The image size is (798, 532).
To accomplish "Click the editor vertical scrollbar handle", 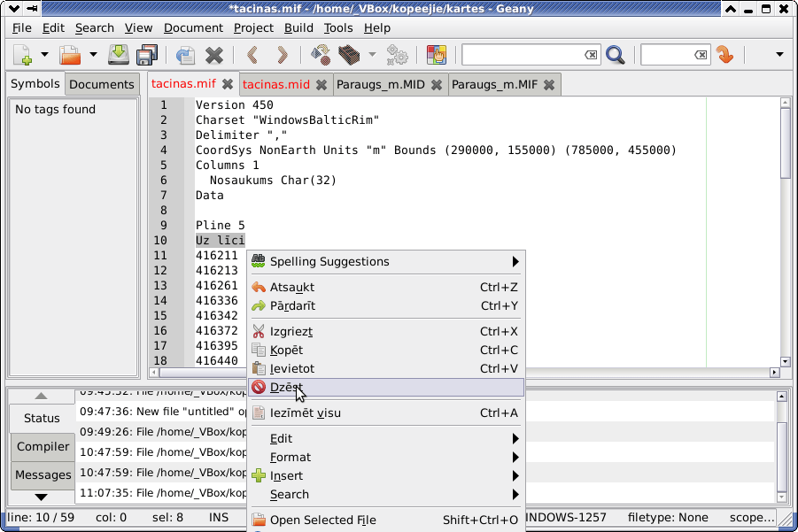I will (785, 143).
